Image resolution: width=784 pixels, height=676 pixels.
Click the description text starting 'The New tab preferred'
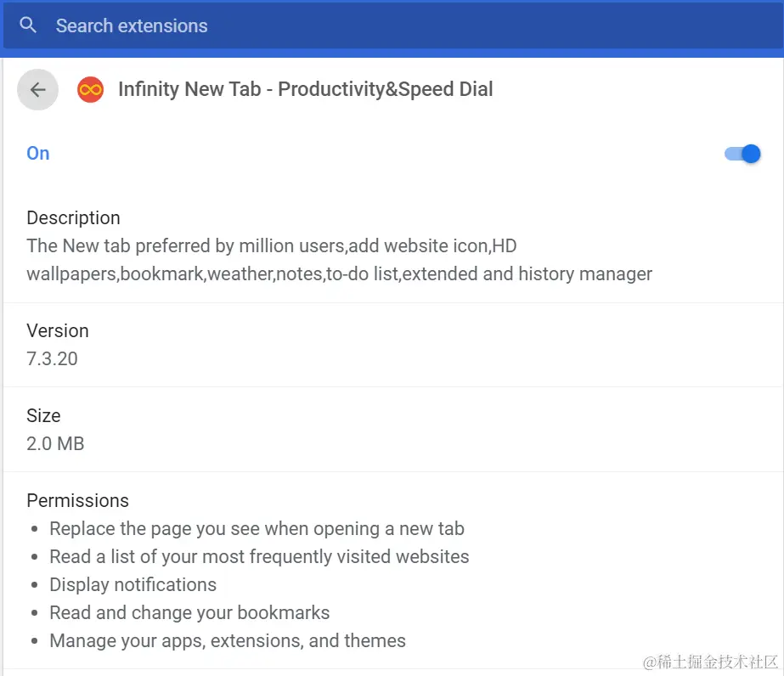[339, 260]
